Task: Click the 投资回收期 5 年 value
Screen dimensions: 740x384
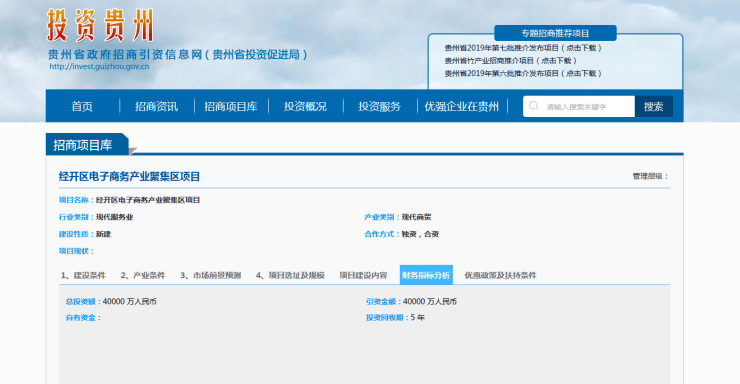Action: pyautogui.click(x=417, y=318)
